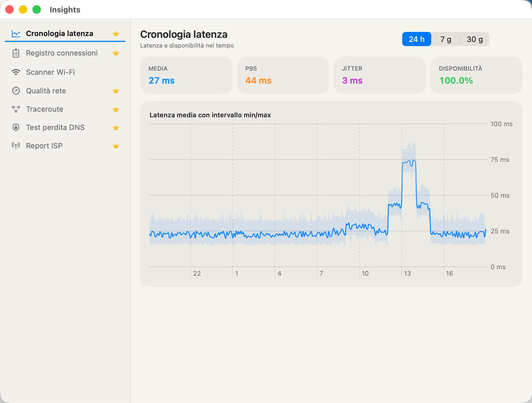Click the DISPONIBILITÀ 100.0% card

[x=476, y=75]
